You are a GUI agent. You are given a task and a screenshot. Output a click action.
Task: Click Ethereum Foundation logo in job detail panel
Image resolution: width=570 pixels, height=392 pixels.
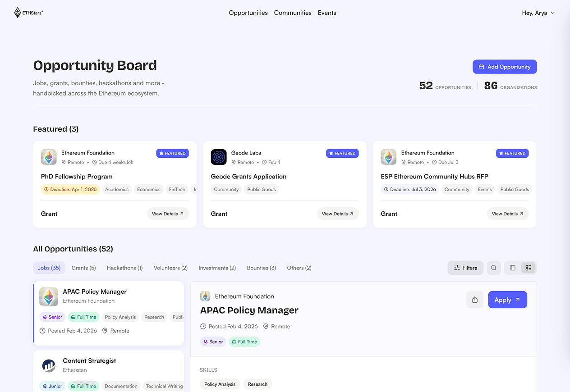(205, 296)
